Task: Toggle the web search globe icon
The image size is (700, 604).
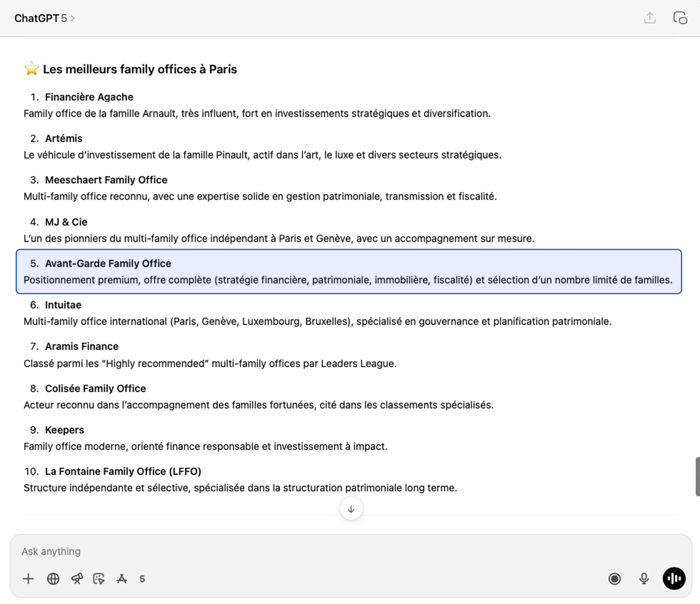Action: pyautogui.click(x=53, y=579)
